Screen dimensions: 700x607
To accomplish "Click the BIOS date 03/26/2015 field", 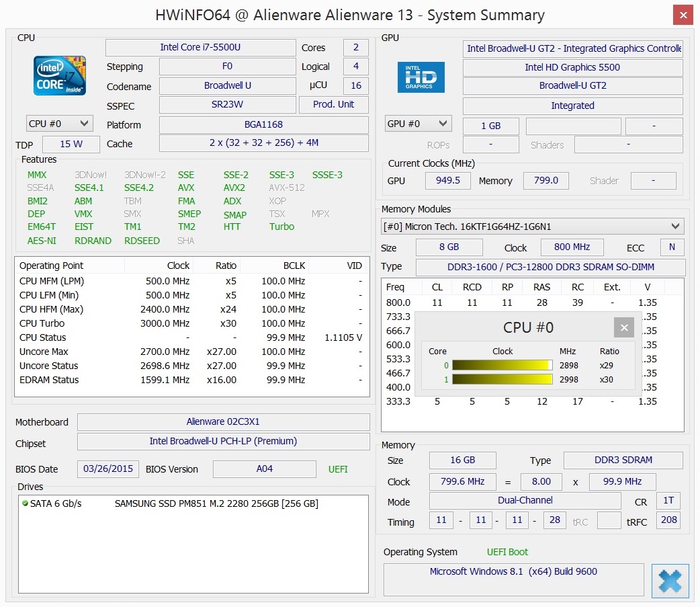I will (108, 469).
